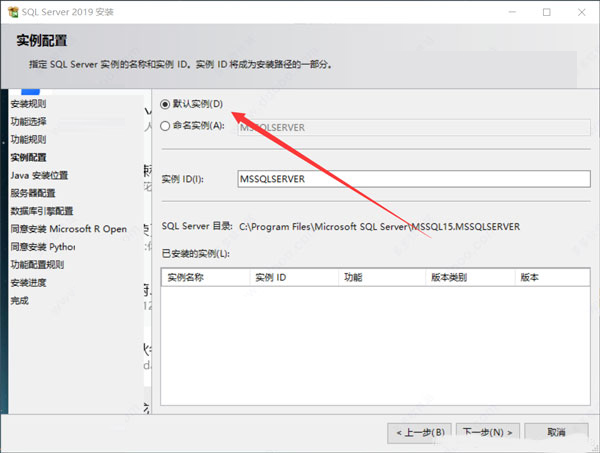
Task: Sort by 功能 column header
Action: pyautogui.click(x=382, y=277)
